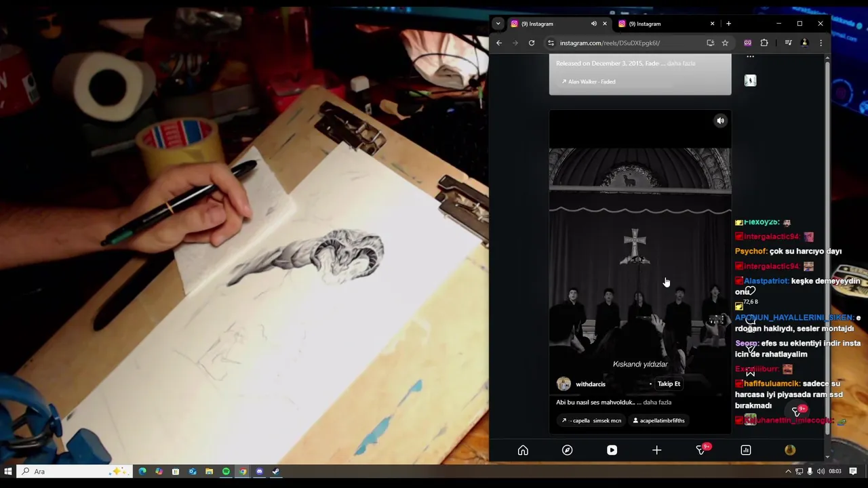Close the first Instagram tab
868x488 pixels.
(605, 24)
